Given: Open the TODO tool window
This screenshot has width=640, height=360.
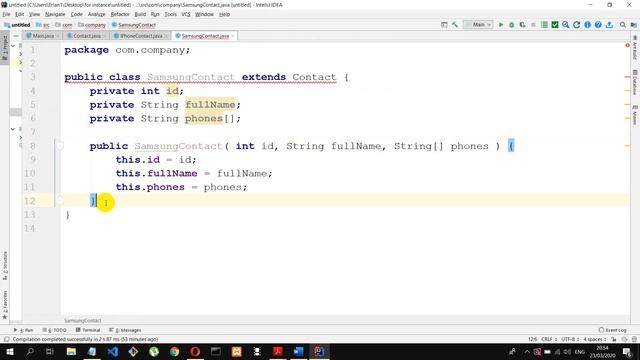Looking at the screenshot, I should click(x=54, y=330).
